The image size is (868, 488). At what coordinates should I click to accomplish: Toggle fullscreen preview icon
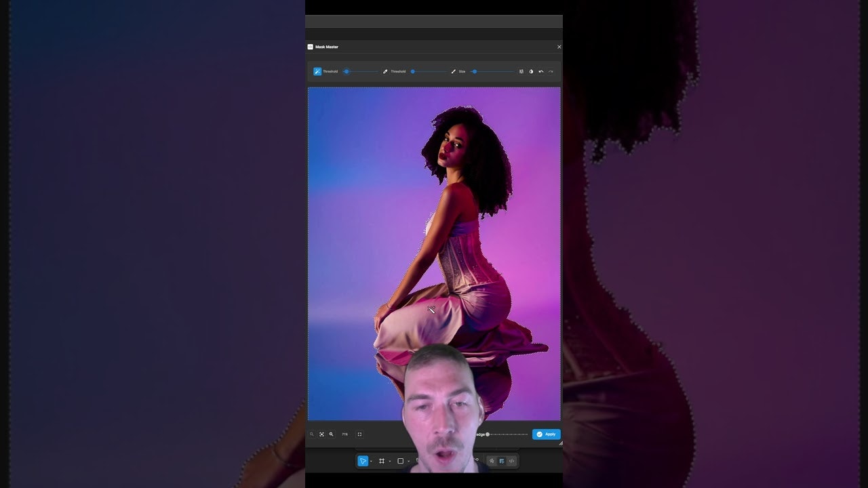(359, 434)
